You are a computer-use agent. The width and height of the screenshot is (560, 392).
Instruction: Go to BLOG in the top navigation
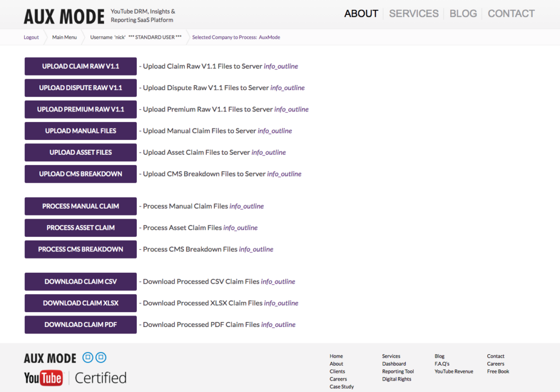point(463,14)
